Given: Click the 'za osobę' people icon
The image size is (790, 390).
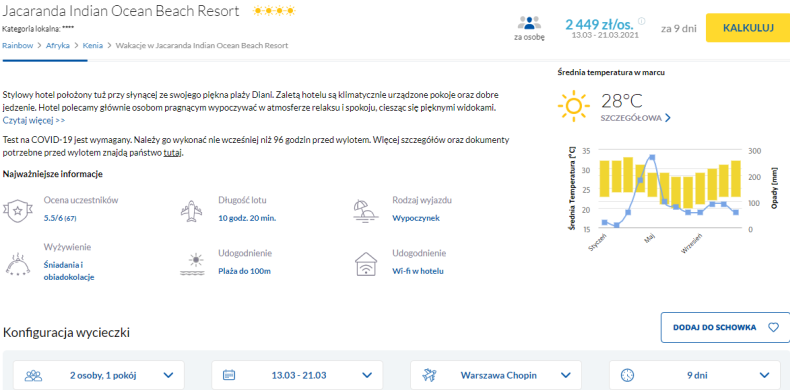Looking at the screenshot, I should 529,23.
